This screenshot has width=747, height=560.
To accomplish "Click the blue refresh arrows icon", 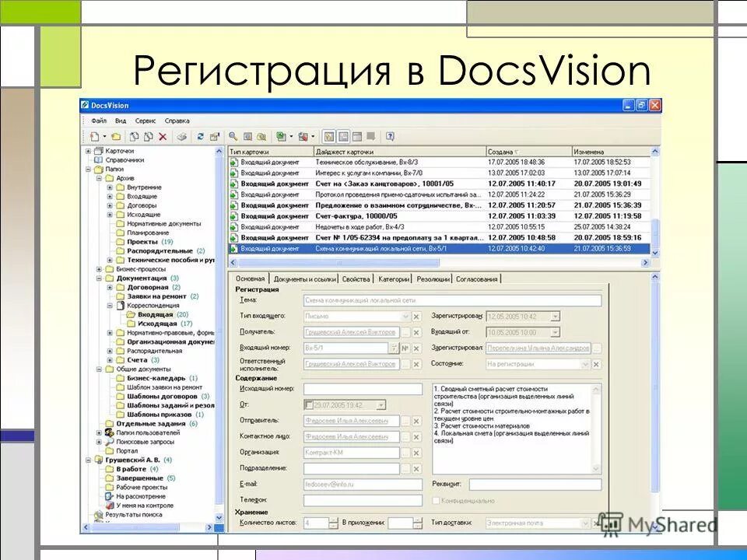I will pyautogui.click(x=201, y=137).
